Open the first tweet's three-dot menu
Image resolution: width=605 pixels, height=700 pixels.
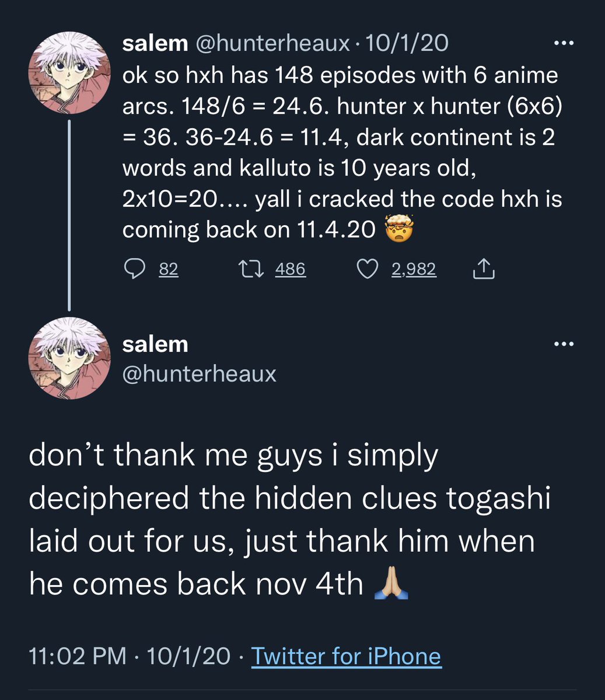pyautogui.click(x=564, y=44)
